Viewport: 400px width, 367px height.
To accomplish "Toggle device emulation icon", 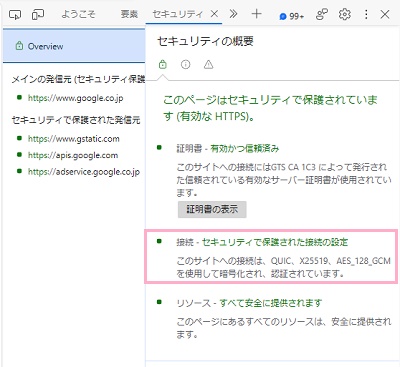I will (x=38, y=15).
